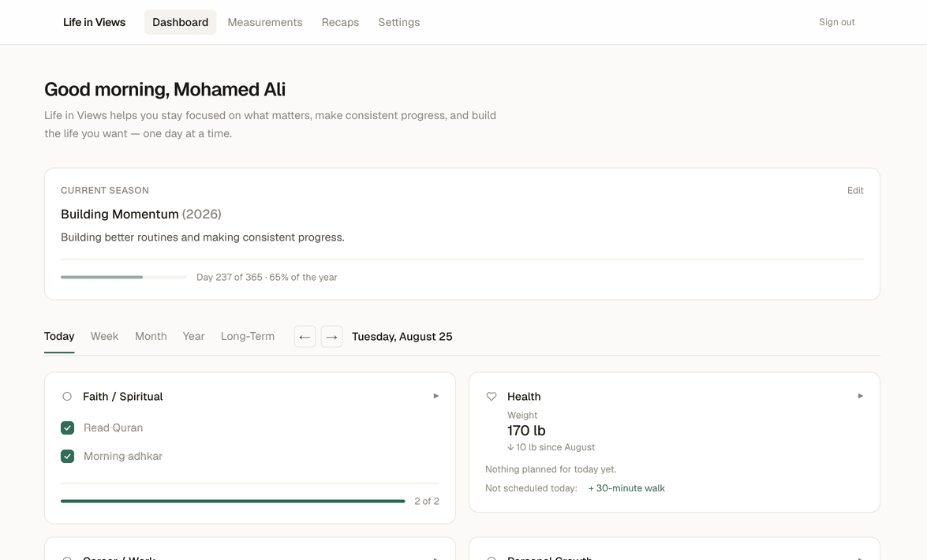Click the Health heart icon

[492, 397]
